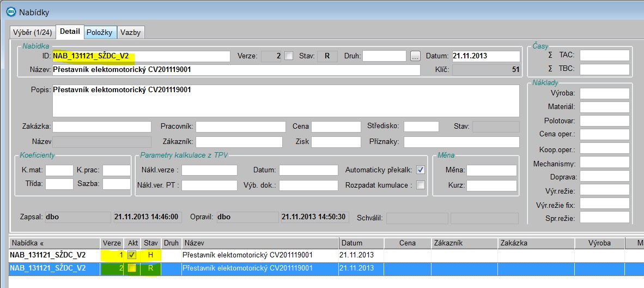The height and width of the screenshot is (288, 644).
Task: Open the Vazby tab
Action: pyautogui.click(x=130, y=32)
